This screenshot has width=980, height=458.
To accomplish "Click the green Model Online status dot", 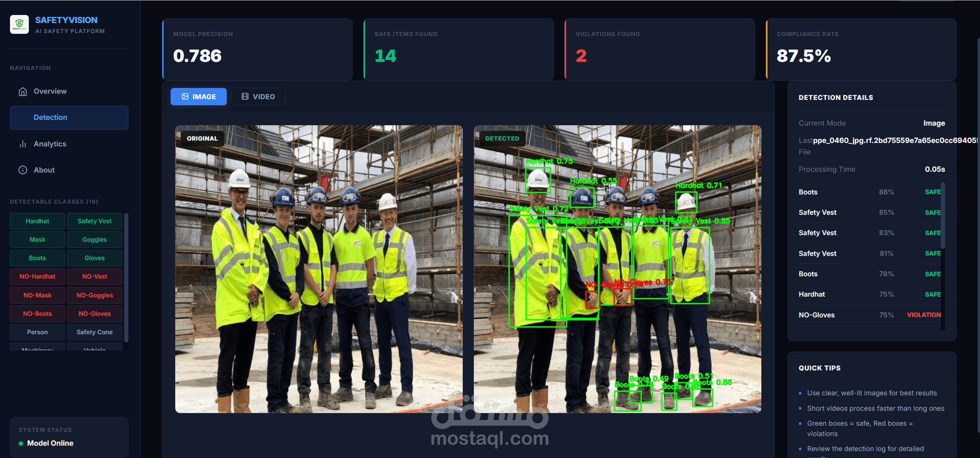I will coord(21,443).
